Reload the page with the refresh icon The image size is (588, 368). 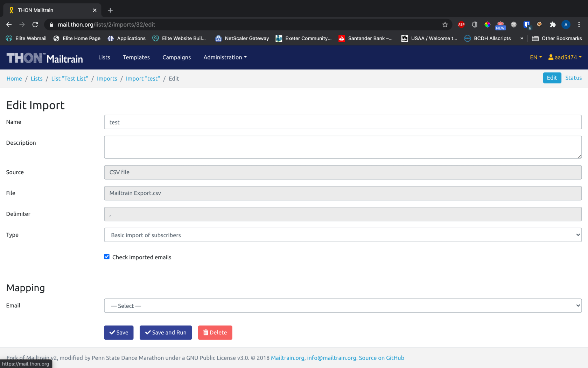pos(35,25)
